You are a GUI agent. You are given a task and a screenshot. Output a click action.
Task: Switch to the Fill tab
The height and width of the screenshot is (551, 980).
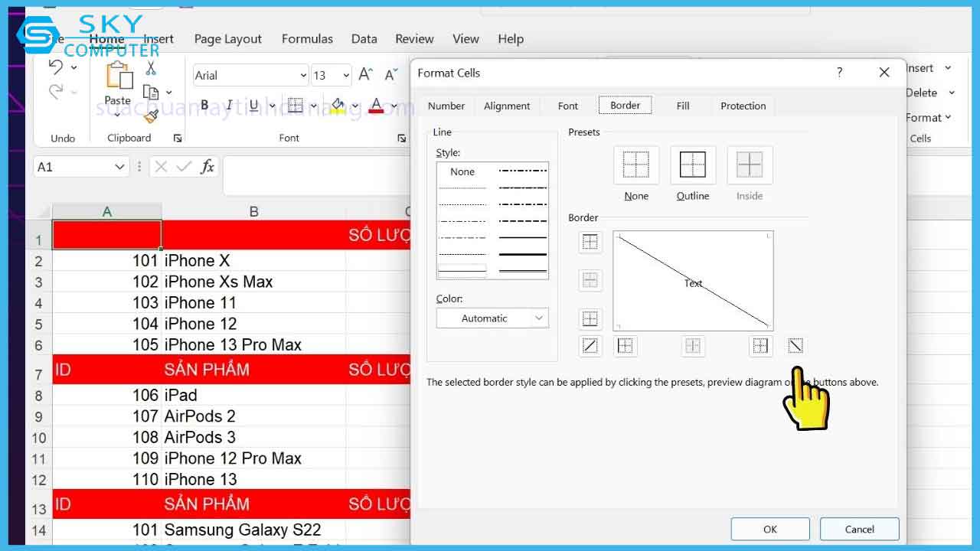click(x=683, y=106)
